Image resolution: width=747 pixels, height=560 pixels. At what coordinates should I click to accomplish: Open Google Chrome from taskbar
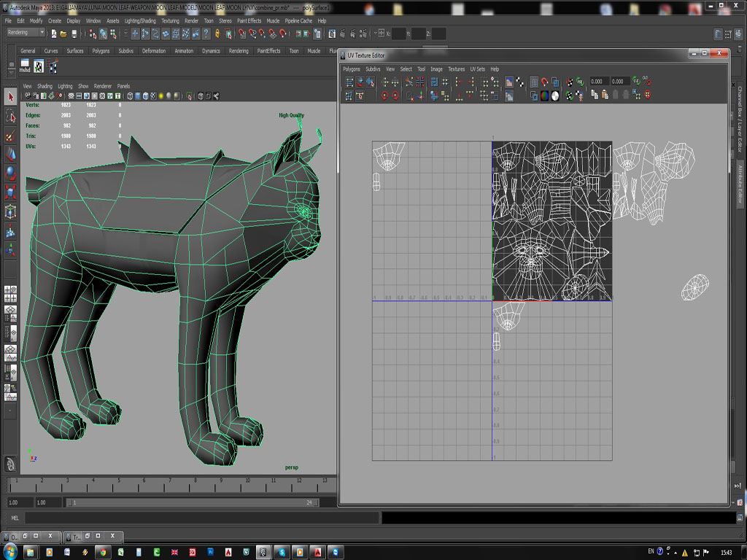[102, 552]
